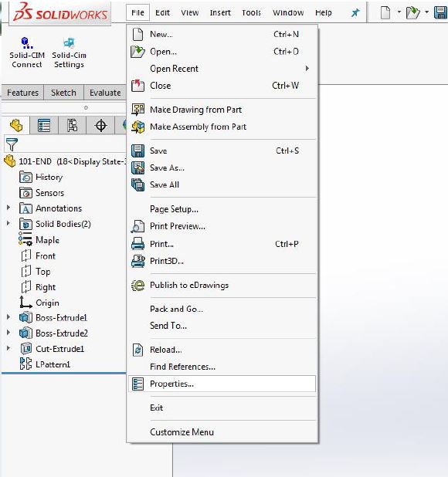The height and width of the screenshot is (477, 448).
Task: Click the History folder icon
Action: coord(25,177)
